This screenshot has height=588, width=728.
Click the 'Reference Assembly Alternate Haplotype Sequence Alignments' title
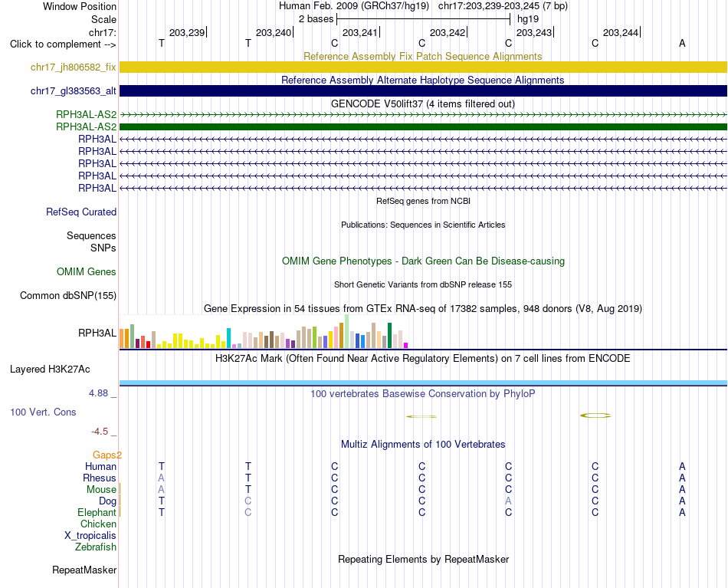tap(423, 80)
